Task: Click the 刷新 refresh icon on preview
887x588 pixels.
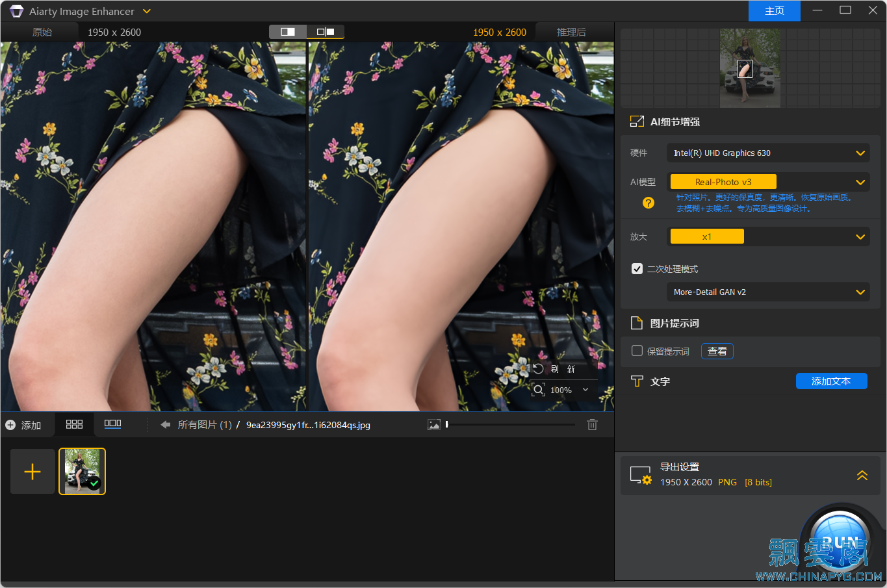Action: (x=538, y=369)
